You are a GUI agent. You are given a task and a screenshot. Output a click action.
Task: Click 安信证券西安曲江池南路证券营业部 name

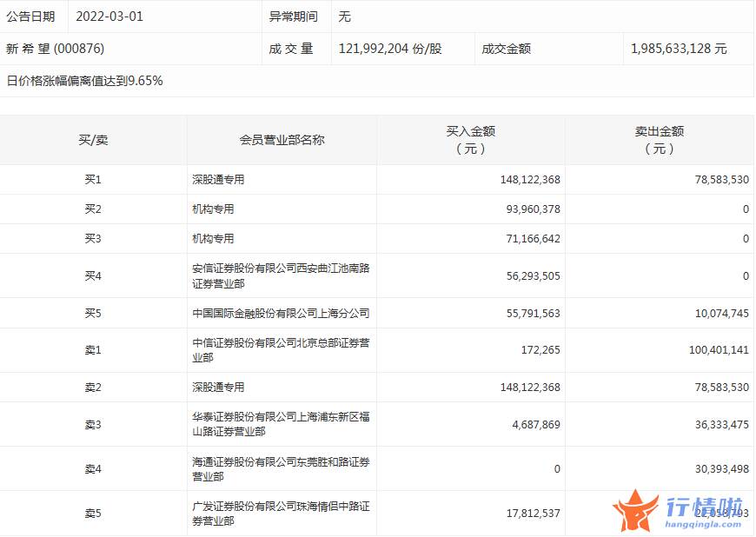(281, 275)
